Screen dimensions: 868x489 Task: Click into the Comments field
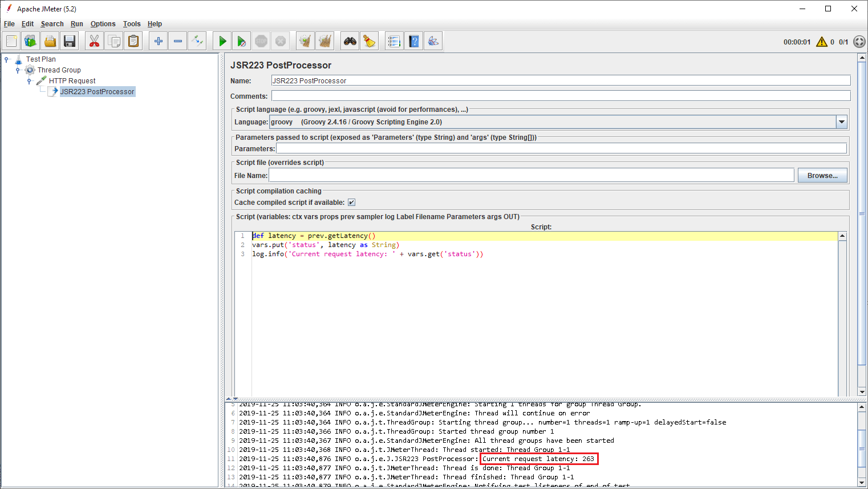click(561, 96)
